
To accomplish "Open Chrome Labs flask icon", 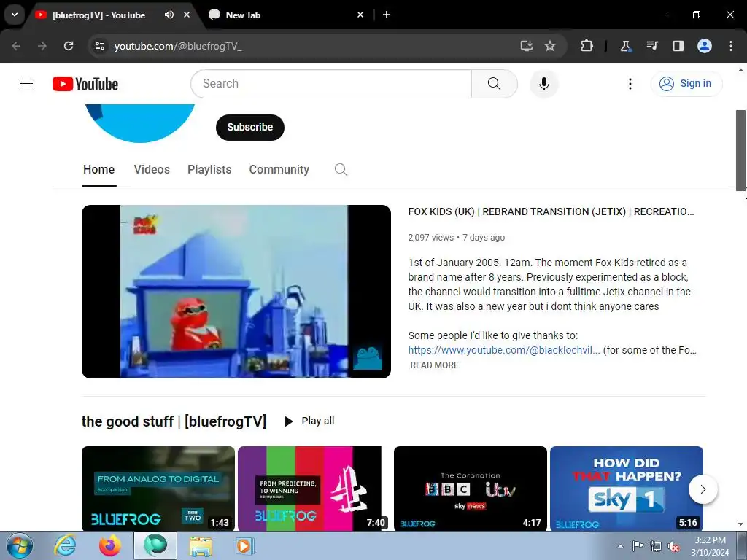I will coord(625,46).
